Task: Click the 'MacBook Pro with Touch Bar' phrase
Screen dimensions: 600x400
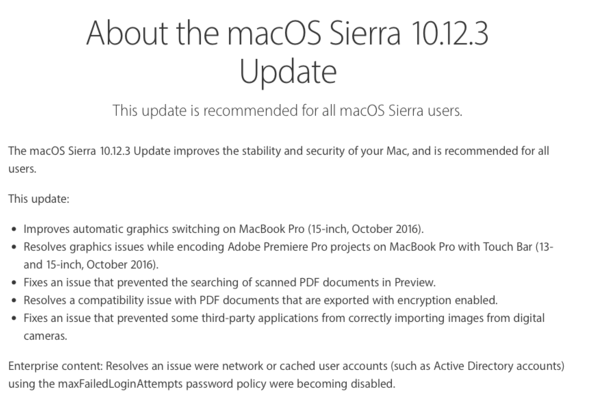Action: point(461,247)
